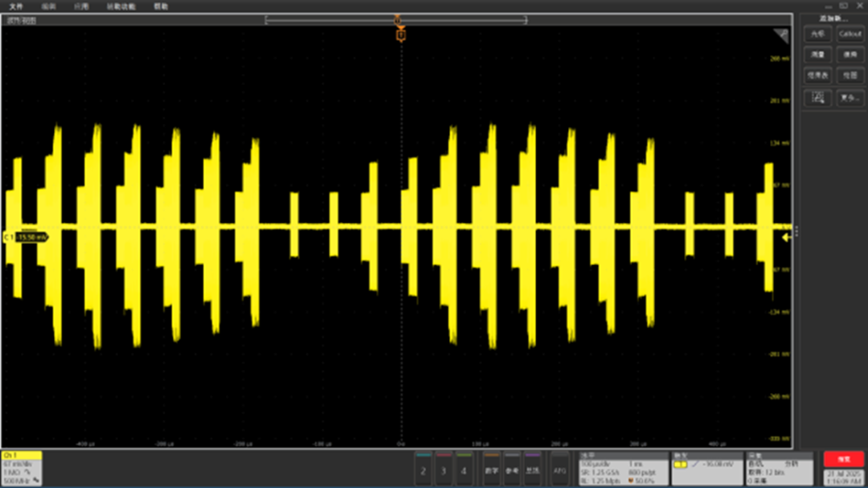868x488 pixels.
Task: Add a cursor with the 光标 button
Action: tap(817, 35)
